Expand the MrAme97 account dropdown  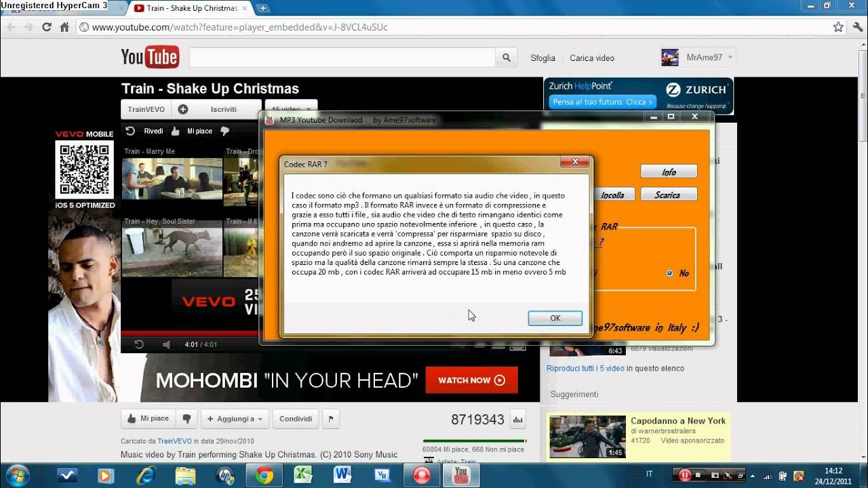pos(730,58)
